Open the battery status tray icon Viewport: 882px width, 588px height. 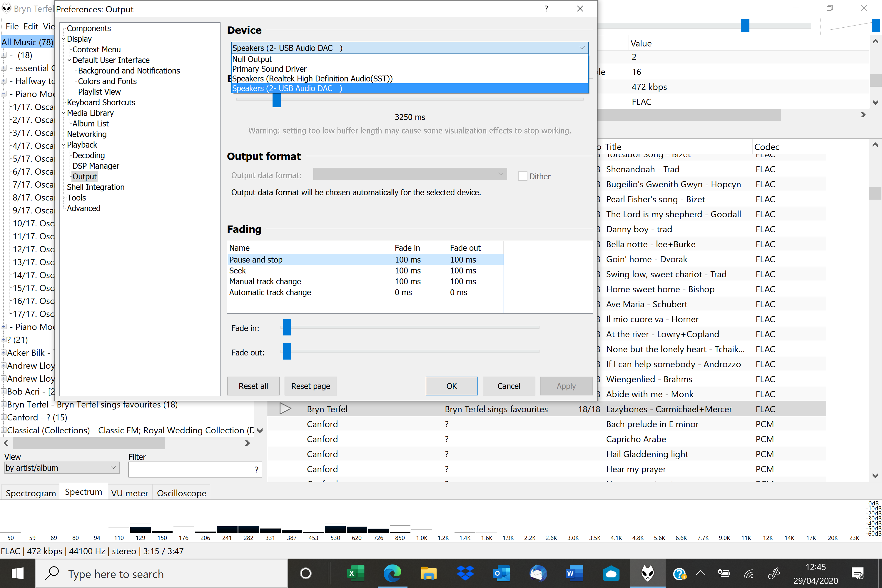(x=723, y=573)
